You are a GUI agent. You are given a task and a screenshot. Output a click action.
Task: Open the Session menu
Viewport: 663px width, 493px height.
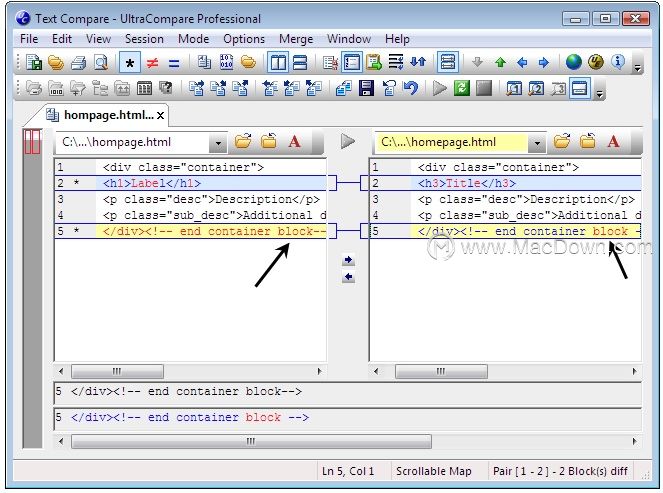pyautogui.click(x=144, y=39)
